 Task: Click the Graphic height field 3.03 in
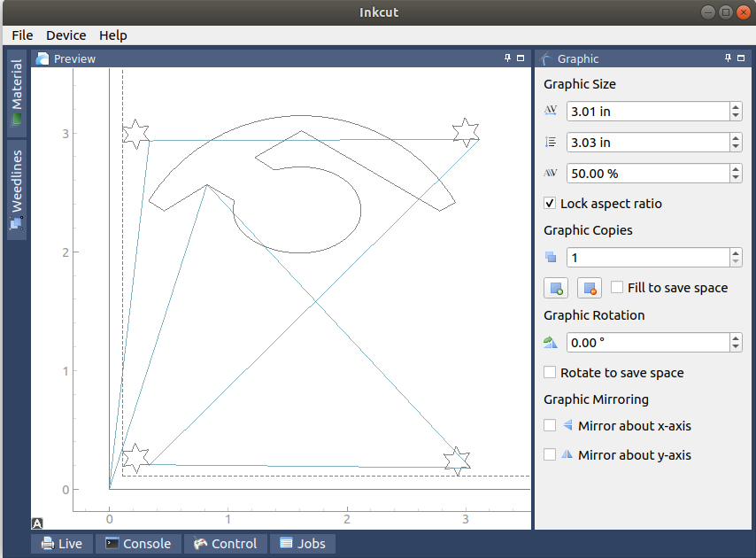(648, 143)
